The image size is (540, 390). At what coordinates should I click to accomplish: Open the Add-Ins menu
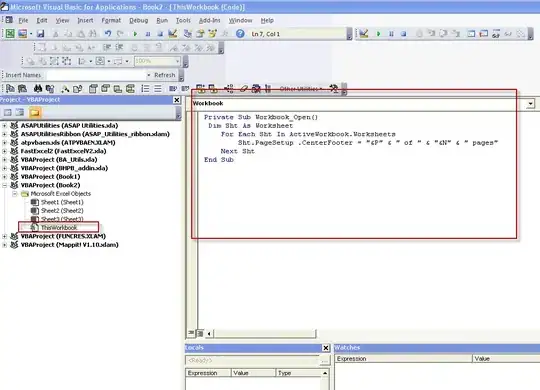(x=209, y=20)
